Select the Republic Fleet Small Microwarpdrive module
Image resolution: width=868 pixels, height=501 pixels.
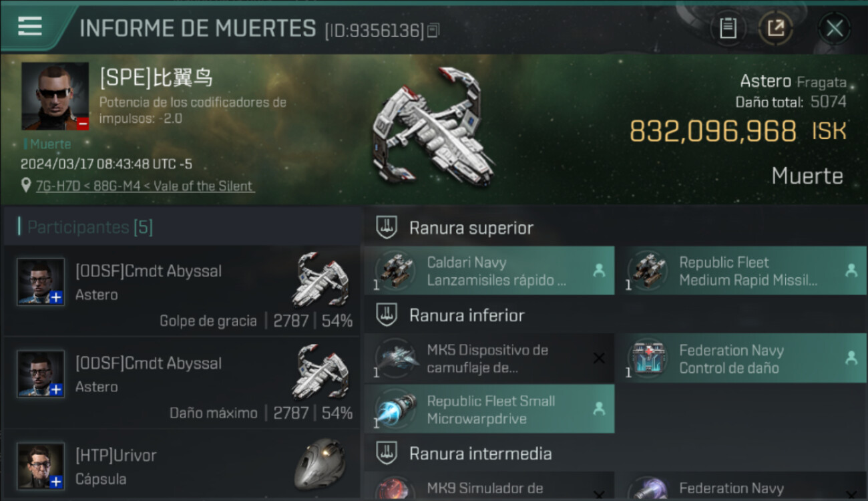click(489, 409)
